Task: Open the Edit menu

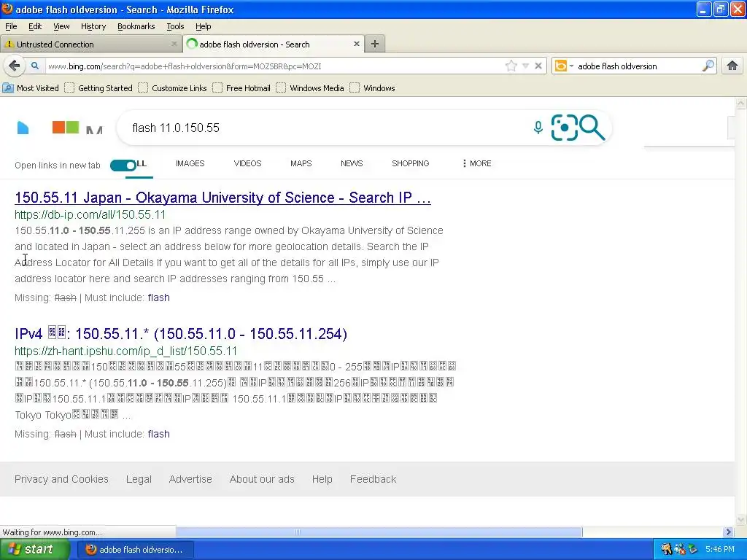Action: 35,26
